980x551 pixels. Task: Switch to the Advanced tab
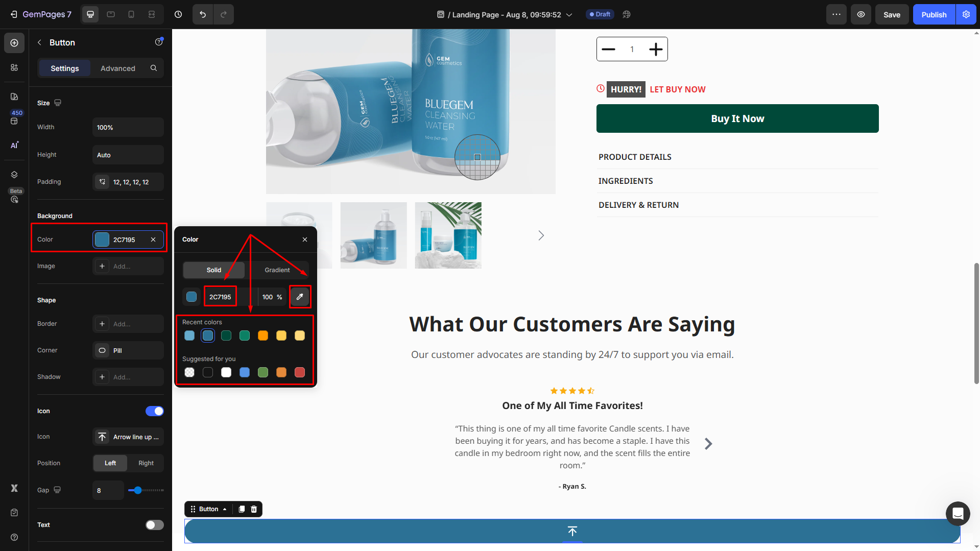118,68
